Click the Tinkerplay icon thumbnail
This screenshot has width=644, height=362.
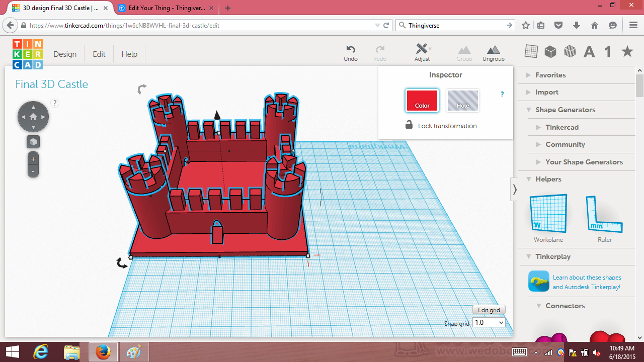539,281
